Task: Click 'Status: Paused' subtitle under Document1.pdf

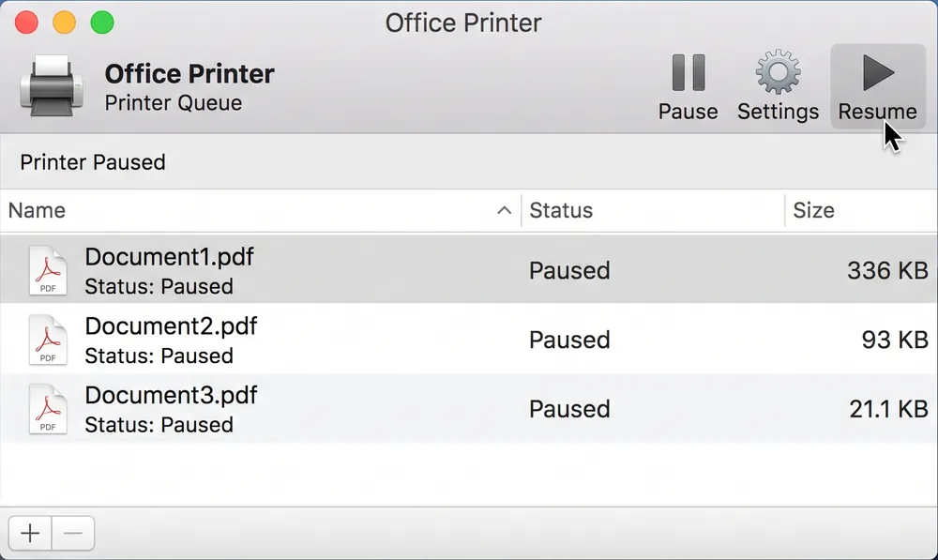Action: coord(159,287)
